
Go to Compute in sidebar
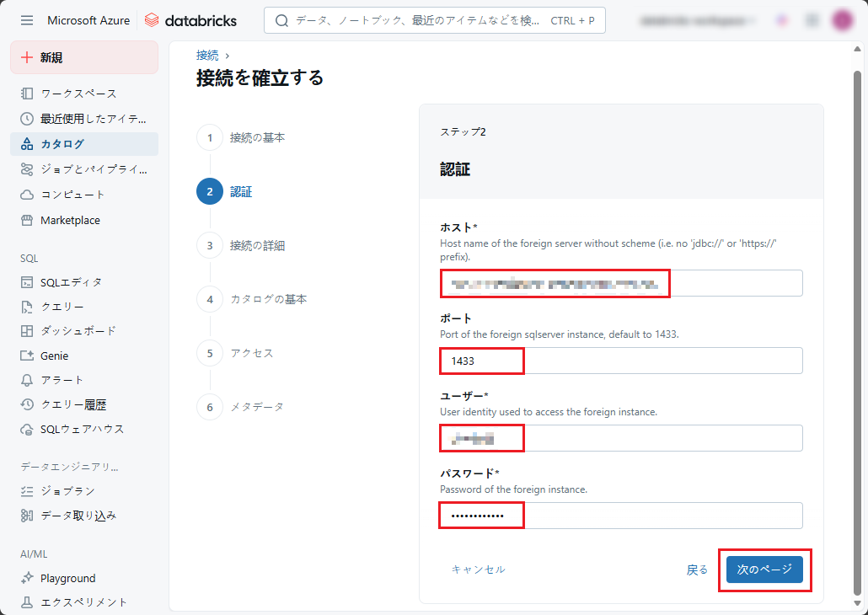pyautogui.click(x=72, y=195)
